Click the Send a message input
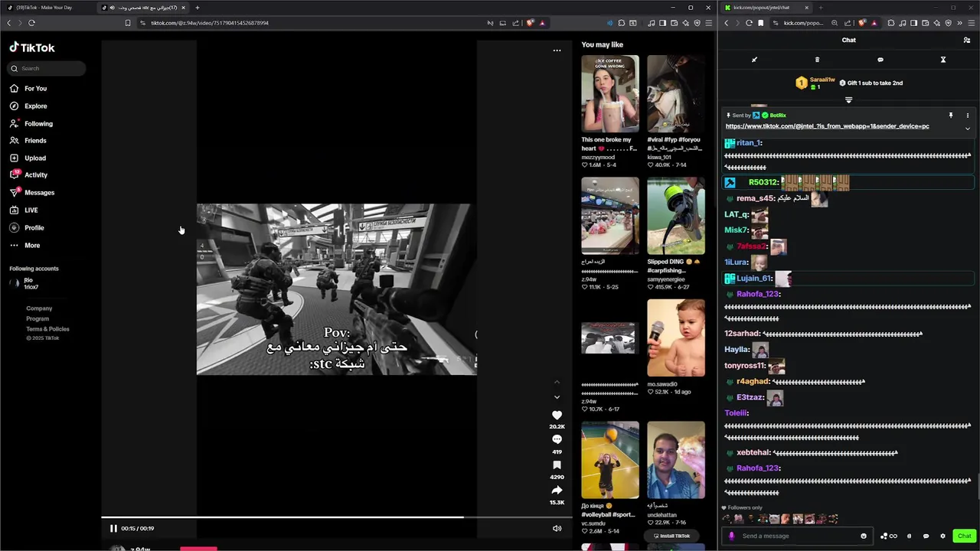Viewport: 980px width, 551px height. (x=799, y=536)
